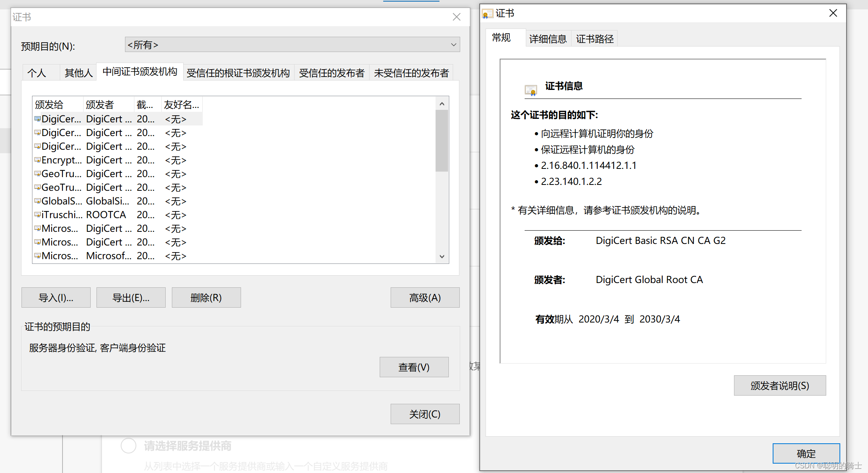This screenshot has height=473, width=868.
Task: Click the list scrollbar up arrow
Action: (442, 104)
